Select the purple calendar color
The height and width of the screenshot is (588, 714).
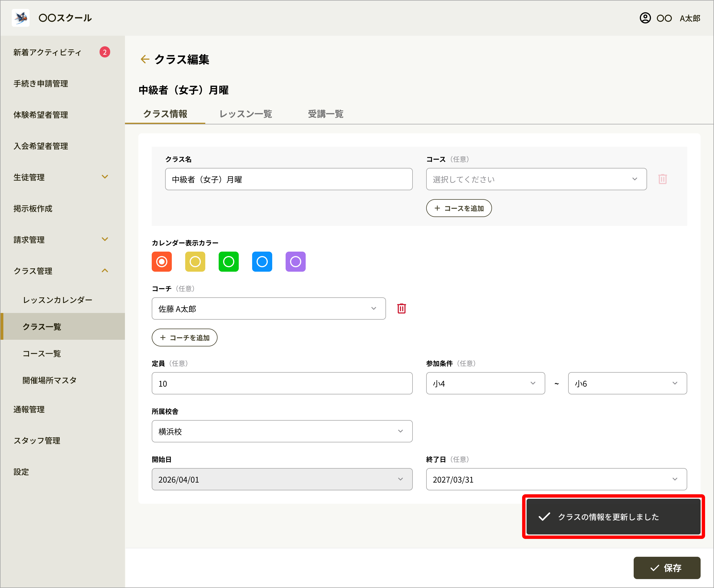pos(296,261)
